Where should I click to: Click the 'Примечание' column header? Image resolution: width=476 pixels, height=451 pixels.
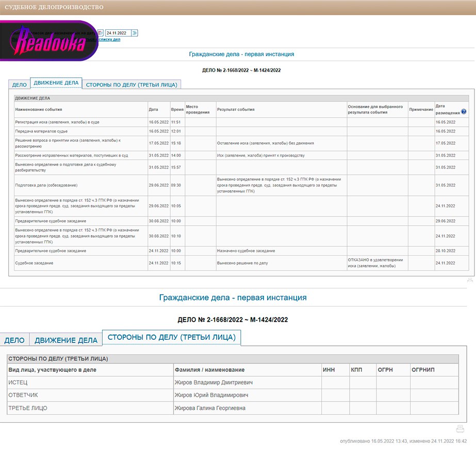click(x=421, y=110)
